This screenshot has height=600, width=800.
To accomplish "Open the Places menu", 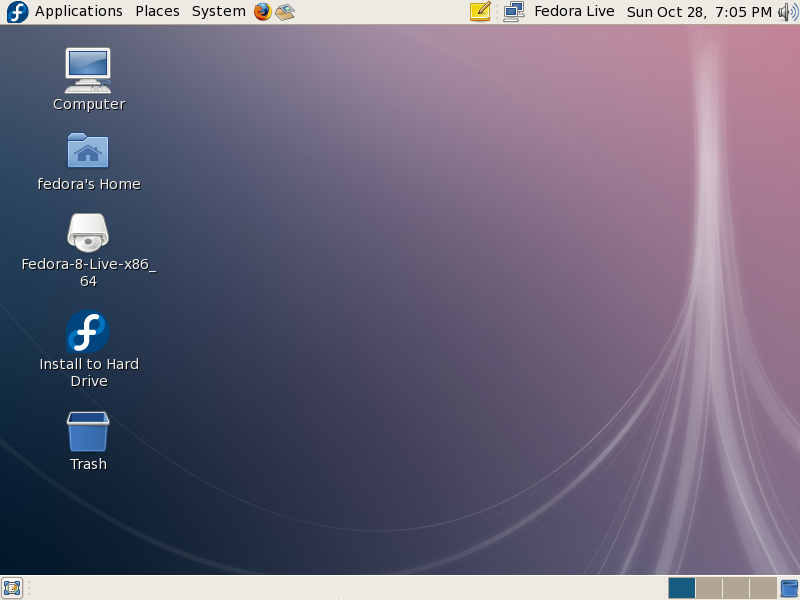I will click(x=157, y=11).
